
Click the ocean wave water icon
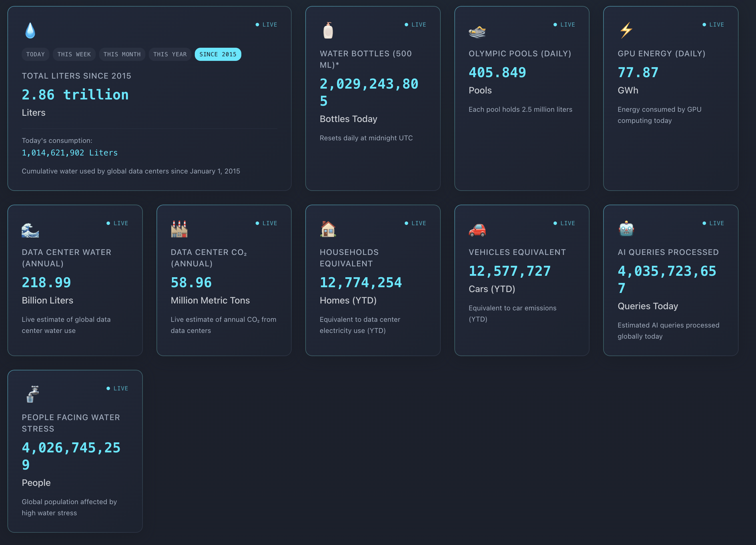(30, 229)
